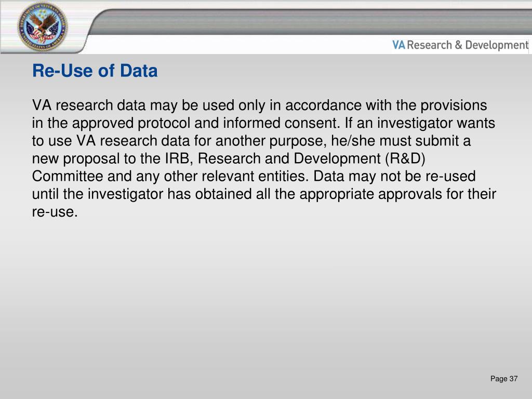Click the 'Re-Use of Data' slide title

(x=95, y=71)
